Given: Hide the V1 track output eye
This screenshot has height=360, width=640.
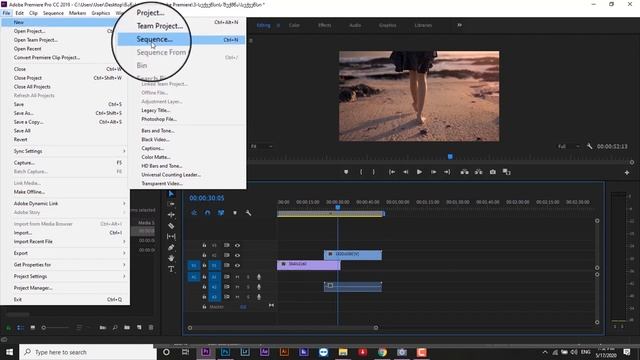Looking at the screenshot, I should pyautogui.click(x=237, y=265).
